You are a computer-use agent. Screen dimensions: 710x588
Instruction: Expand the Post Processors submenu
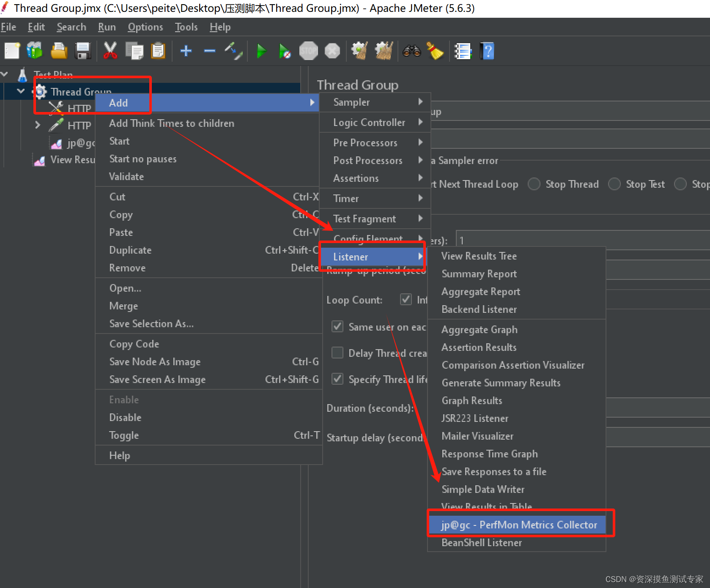[x=375, y=161]
